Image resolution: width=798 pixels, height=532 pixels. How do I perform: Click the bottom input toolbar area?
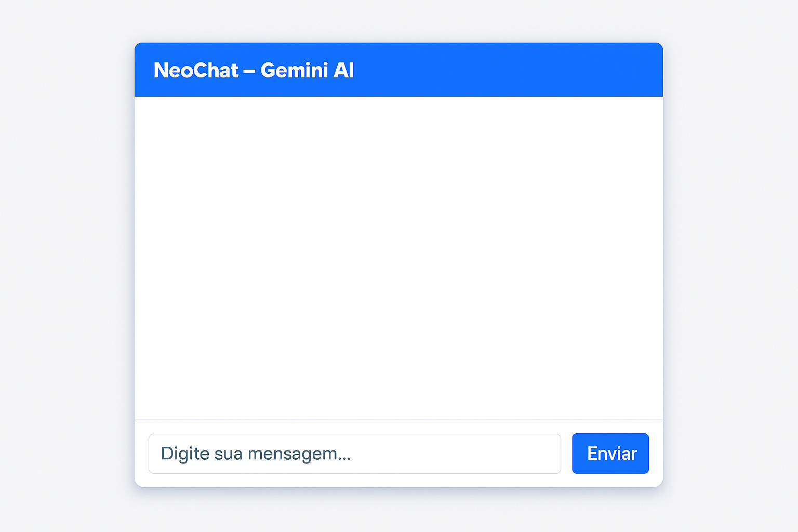pyautogui.click(x=398, y=453)
